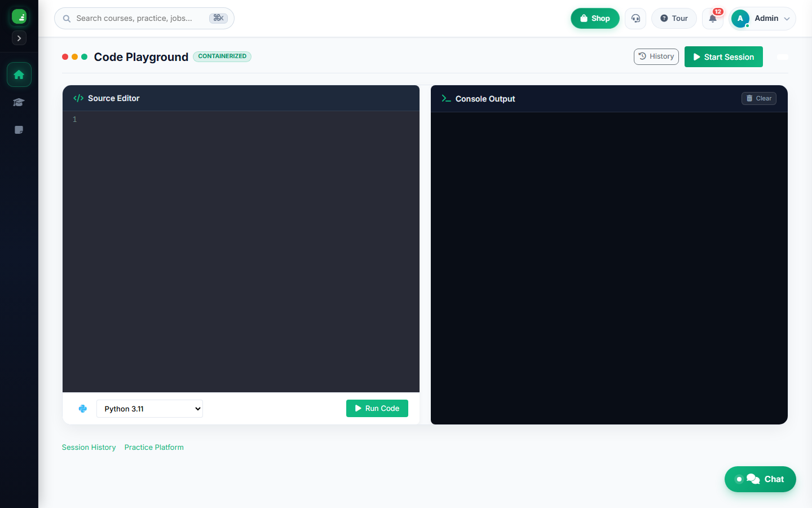Viewport: 812px width, 508px height.
Task: Click the Console Output heading text
Action: coord(485,99)
